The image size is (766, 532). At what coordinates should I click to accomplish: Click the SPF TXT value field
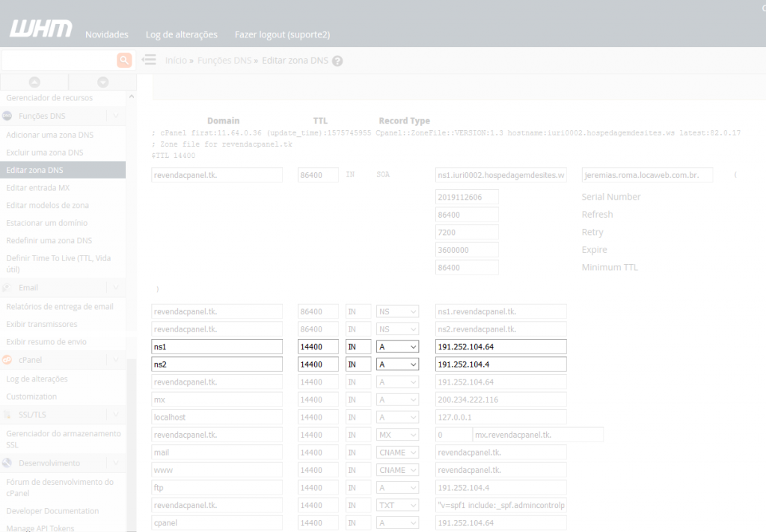(x=500, y=505)
